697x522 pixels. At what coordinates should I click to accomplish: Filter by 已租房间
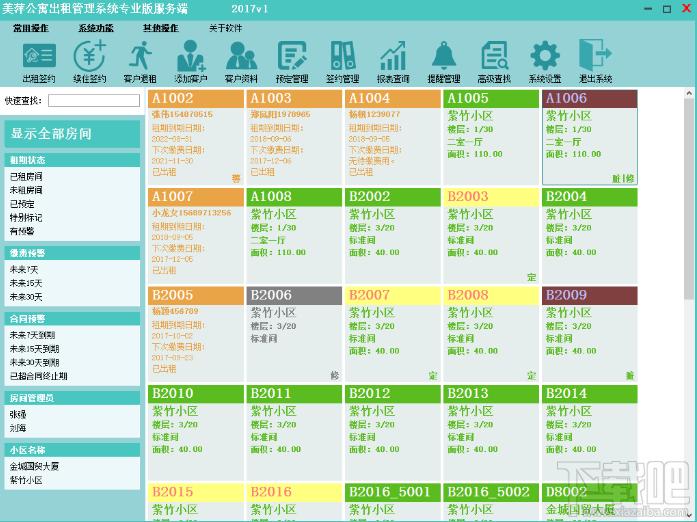tap(26, 177)
